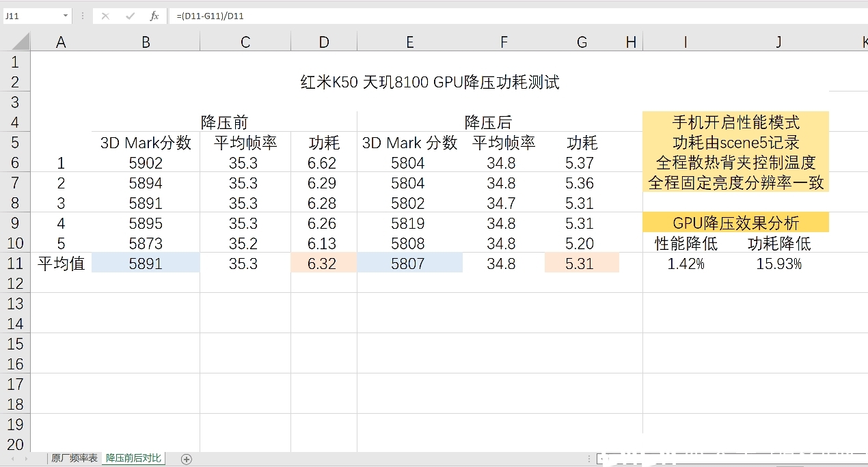Viewport: 868px width, 467px height.
Task: Click cell with score 5808
Action: tap(409, 243)
